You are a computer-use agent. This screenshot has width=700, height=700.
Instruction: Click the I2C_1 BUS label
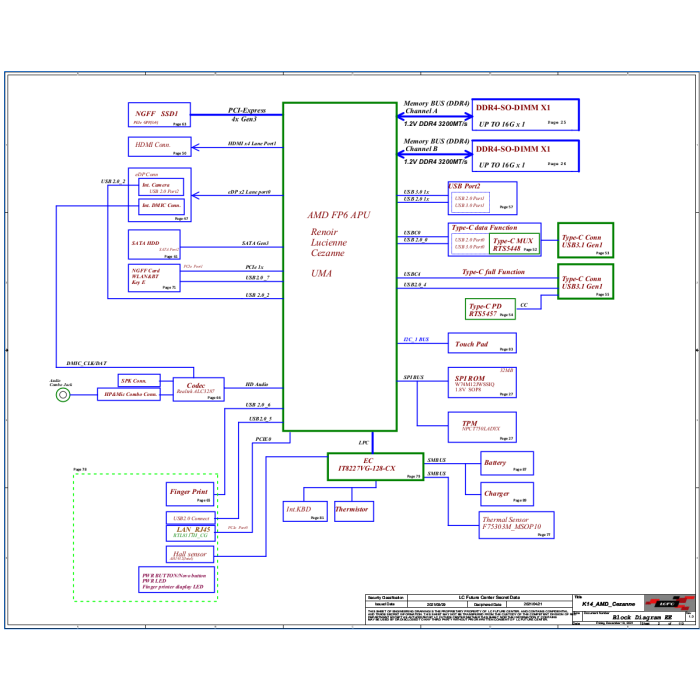[x=416, y=339]
